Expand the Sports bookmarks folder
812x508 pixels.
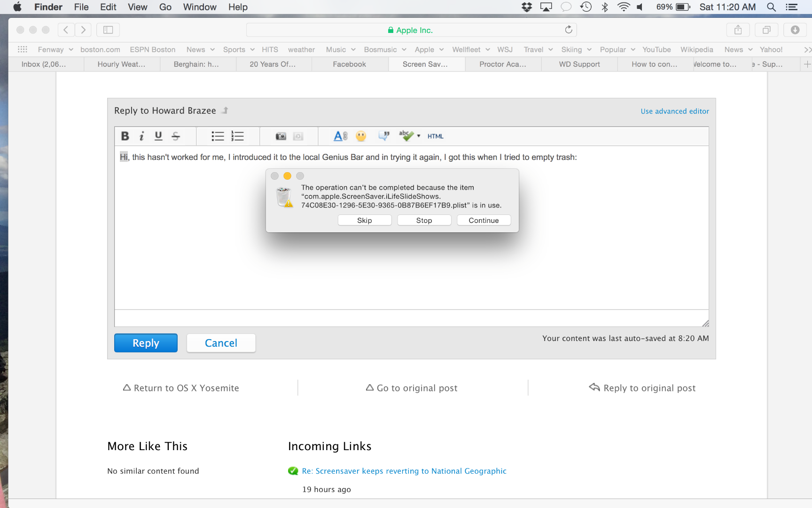[239, 49]
